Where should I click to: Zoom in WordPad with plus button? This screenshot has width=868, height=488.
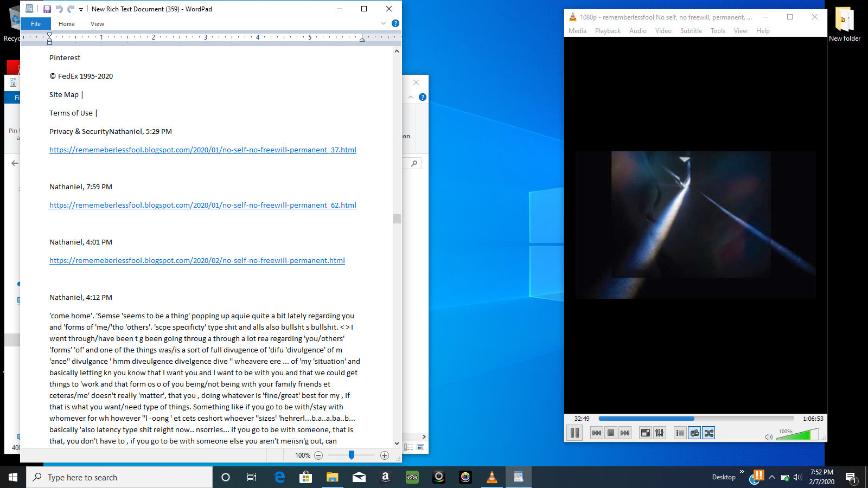(x=385, y=455)
